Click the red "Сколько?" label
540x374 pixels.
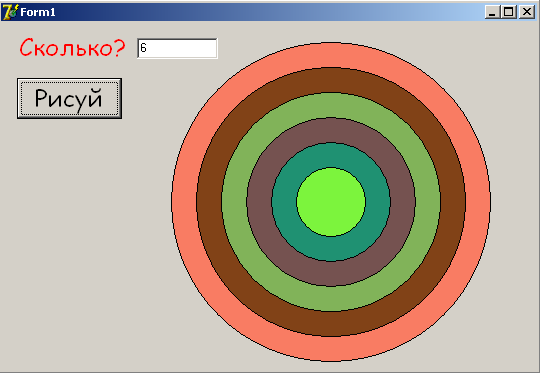[x=72, y=48]
